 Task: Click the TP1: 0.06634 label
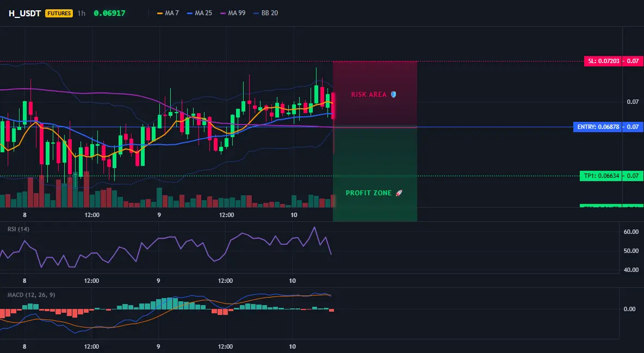pos(600,176)
